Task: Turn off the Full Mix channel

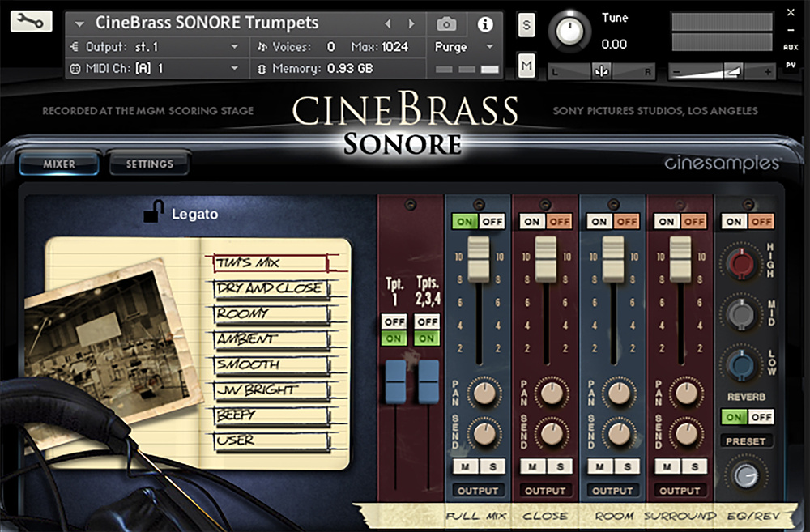Action: coord(492,221)
